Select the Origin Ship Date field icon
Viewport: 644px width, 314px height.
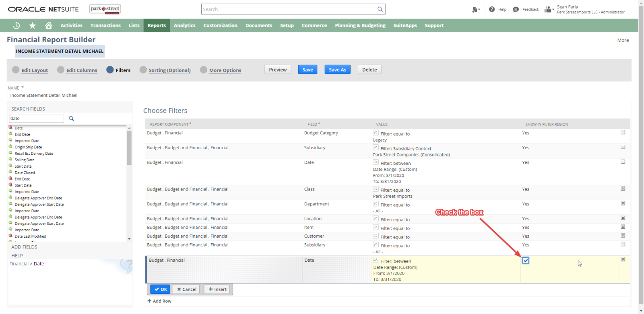tap(11, 147)
